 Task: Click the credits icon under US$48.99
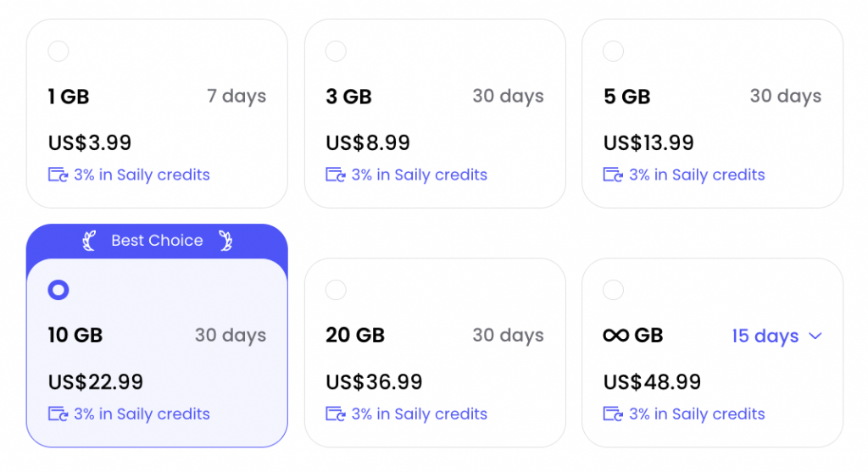pyautogui.click(x=614, y=414)
